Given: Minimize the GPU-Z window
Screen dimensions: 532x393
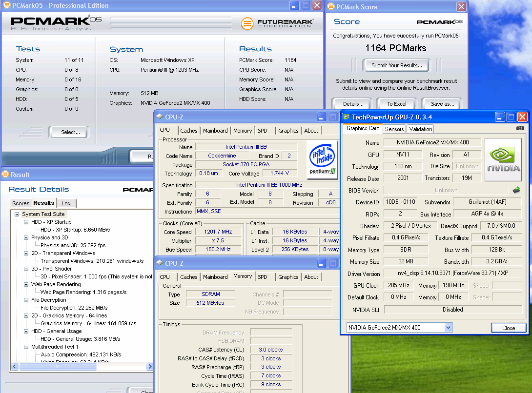Looking at the screenshot, I should pyautogui.click(x=499, y=117).
